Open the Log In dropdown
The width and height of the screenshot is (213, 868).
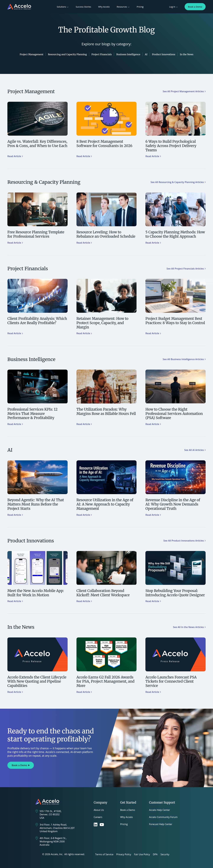(173, 7)
